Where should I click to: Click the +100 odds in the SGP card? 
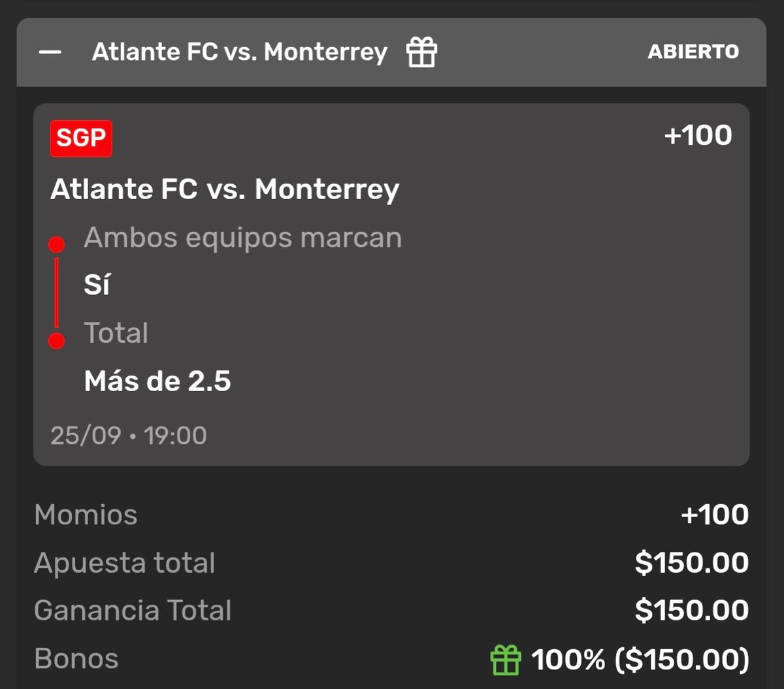click(x=698, y=136)
